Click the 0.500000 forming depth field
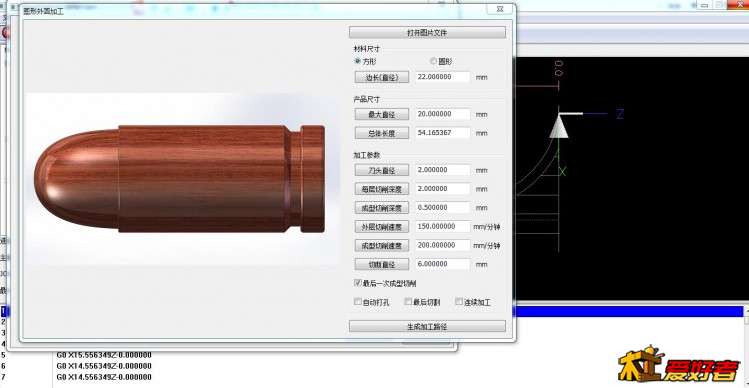 (442, 207)
